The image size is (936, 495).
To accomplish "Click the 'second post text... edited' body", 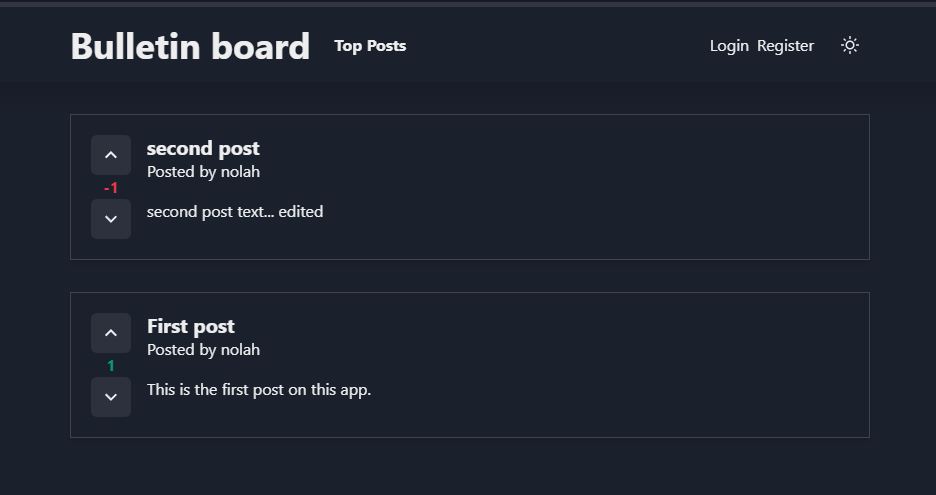I will pyautogui.click(x=235, y=212).
